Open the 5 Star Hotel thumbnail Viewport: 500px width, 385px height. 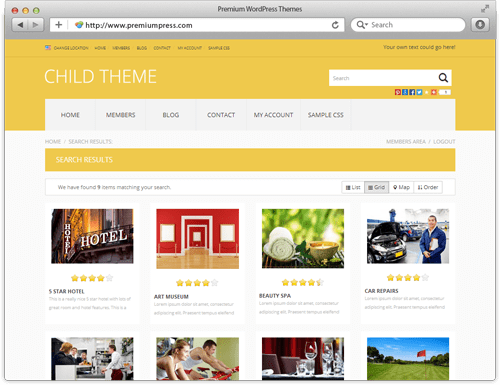coord(92,236)
